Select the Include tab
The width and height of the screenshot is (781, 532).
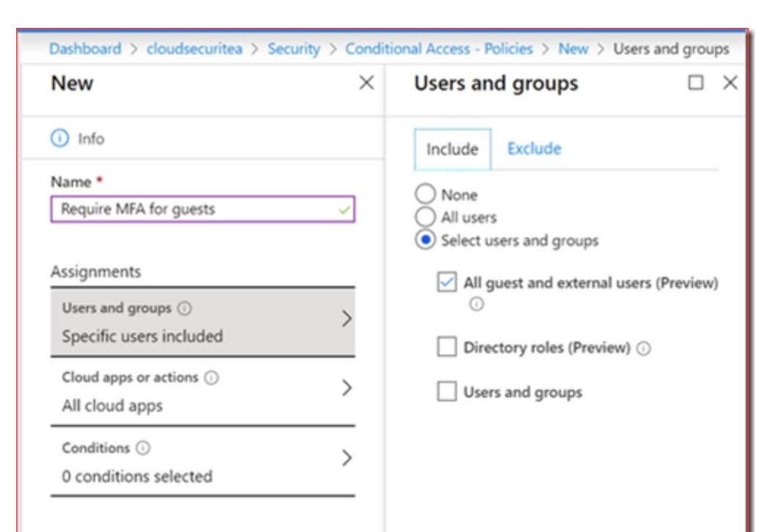(x=453, y=149)
